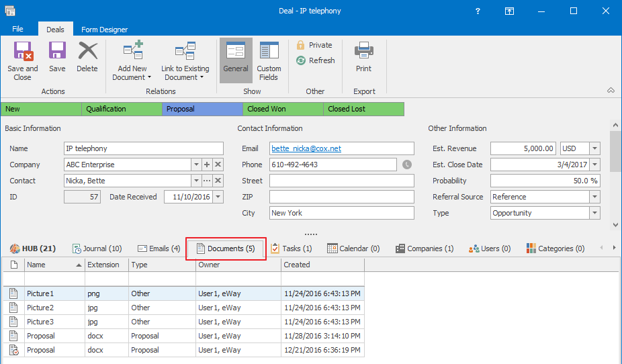Collapse the ribbon with the arrow
The height and width of the screenshot is (364, 622).
[611, 91]
